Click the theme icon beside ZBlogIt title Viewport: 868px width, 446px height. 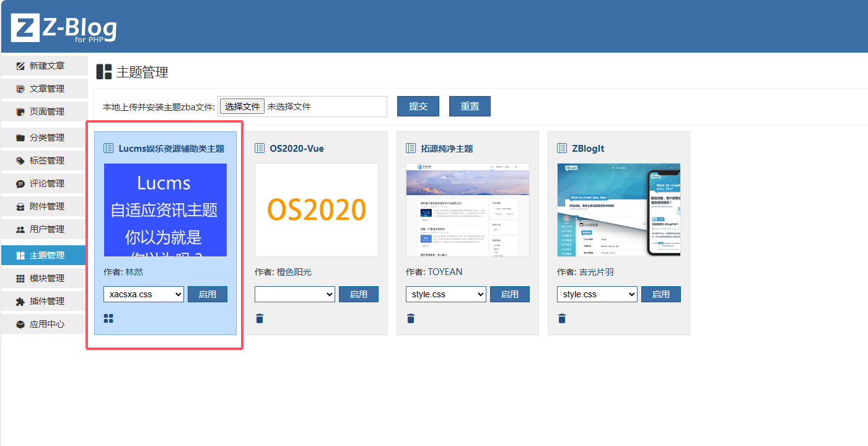click(x=562, y=148)
